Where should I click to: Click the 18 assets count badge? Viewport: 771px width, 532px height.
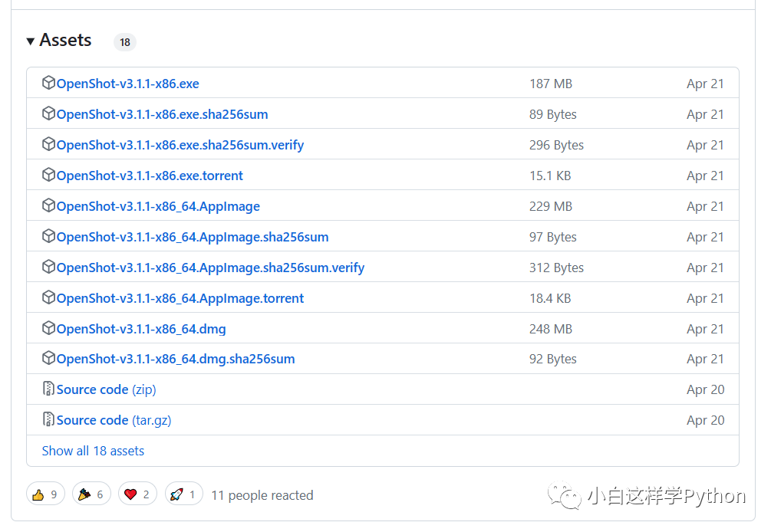tap(125, 42)
